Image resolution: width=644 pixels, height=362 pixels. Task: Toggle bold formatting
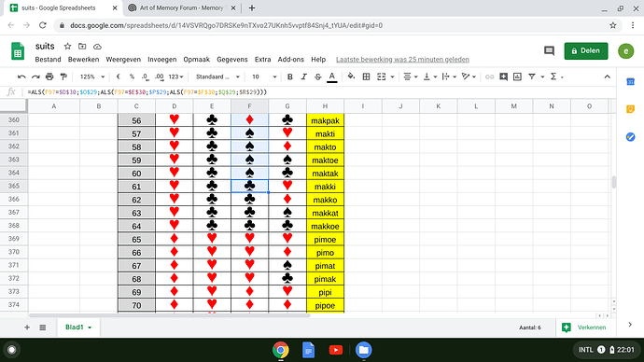point(290,77)
